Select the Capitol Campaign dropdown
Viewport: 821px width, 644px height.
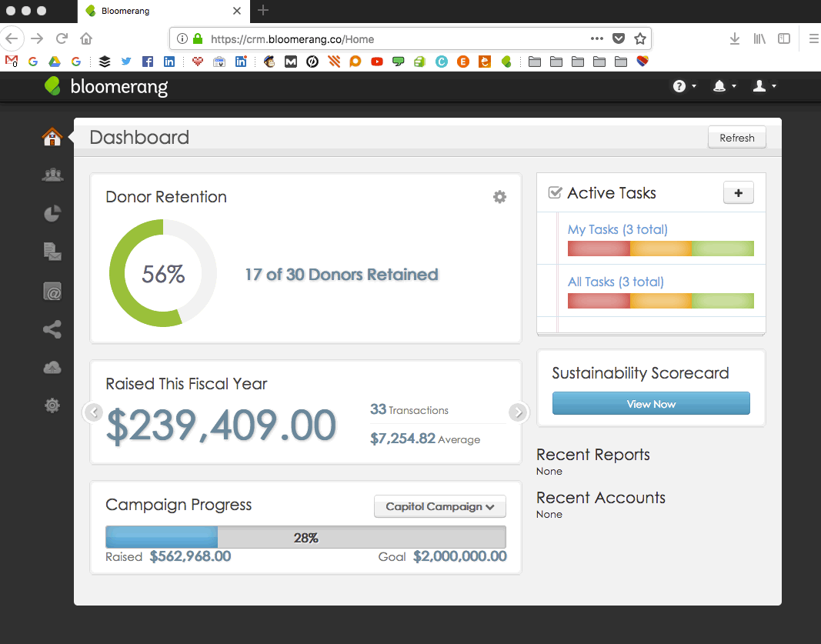pyautogui.click(x=440, y=506)
